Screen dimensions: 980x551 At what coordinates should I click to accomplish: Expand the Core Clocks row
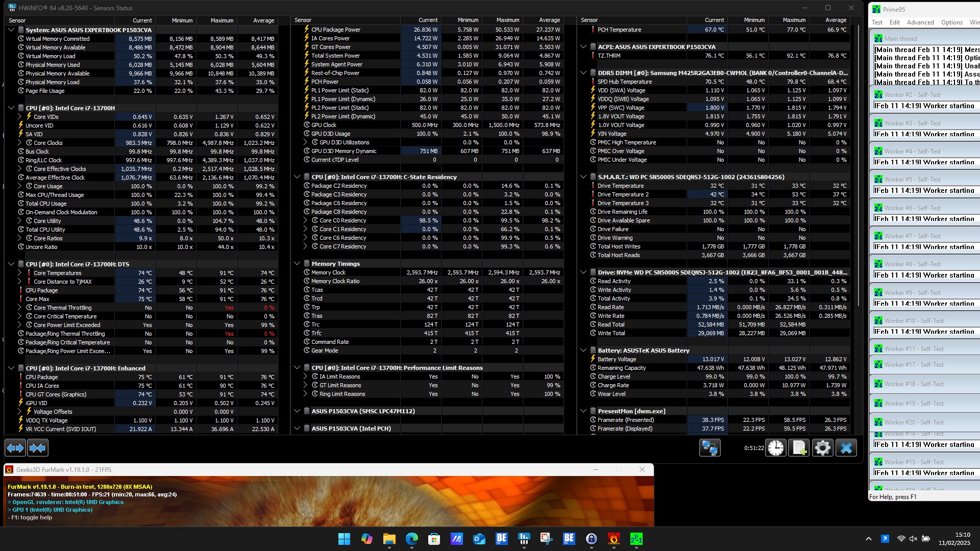(x=20, y=143)
